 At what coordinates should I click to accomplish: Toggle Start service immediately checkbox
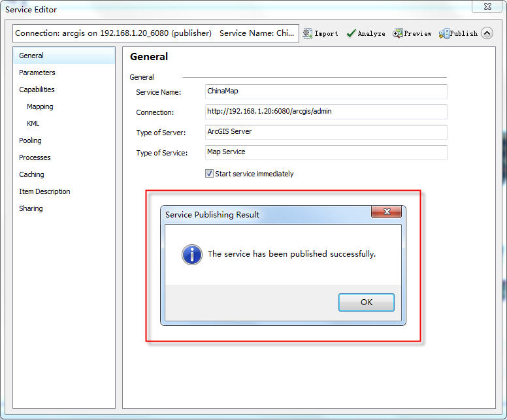[x=209, y=174]
